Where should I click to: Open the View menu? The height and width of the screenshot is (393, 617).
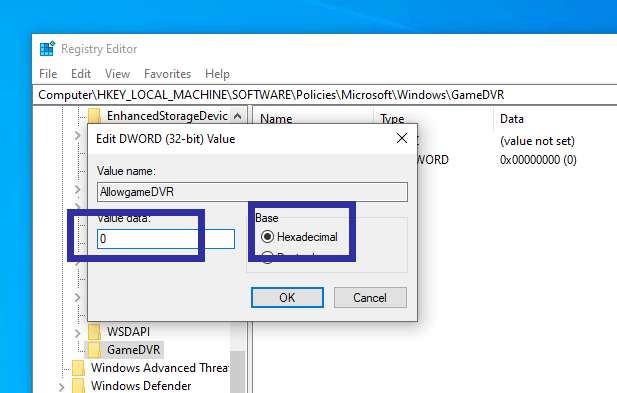(x=117, y=74)
